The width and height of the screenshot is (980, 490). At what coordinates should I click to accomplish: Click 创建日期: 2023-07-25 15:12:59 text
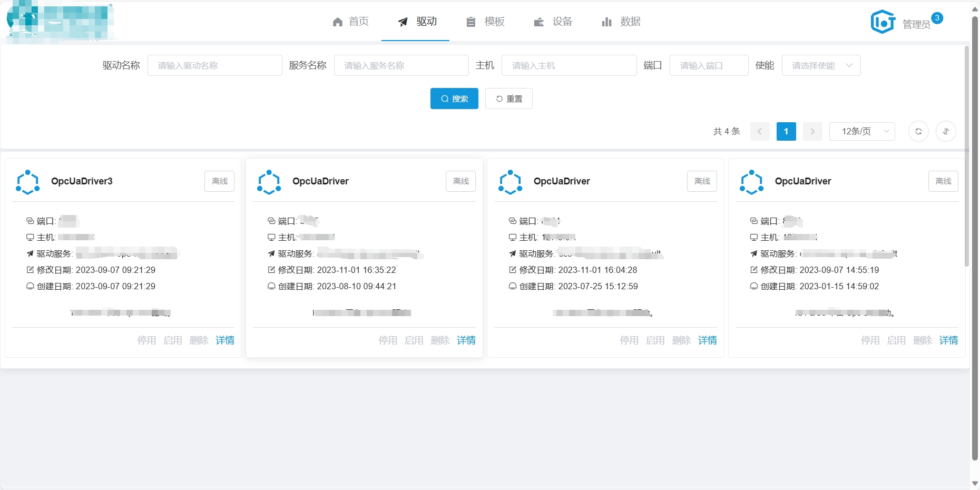pyautogui.click(x=579, y=286)
